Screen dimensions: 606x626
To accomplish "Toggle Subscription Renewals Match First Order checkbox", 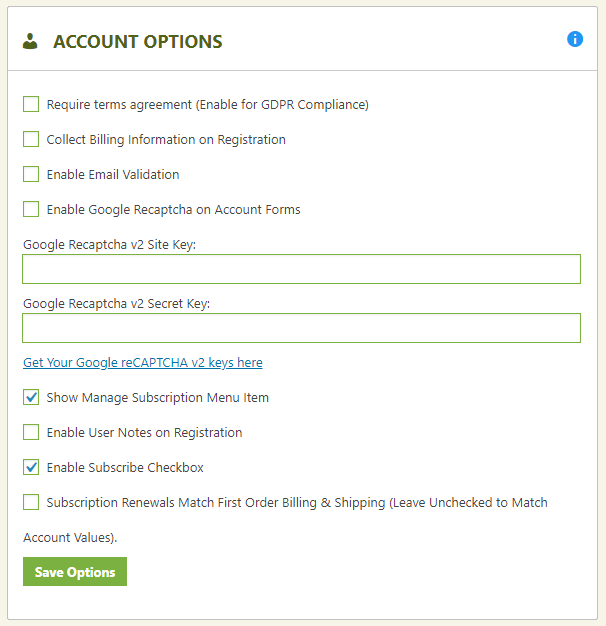I will [31, 502].
